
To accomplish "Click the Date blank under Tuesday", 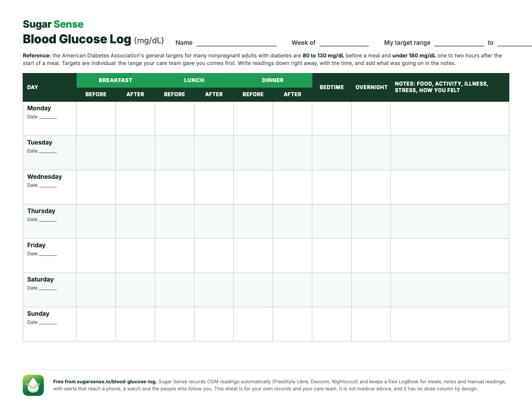I will [48, 152].
